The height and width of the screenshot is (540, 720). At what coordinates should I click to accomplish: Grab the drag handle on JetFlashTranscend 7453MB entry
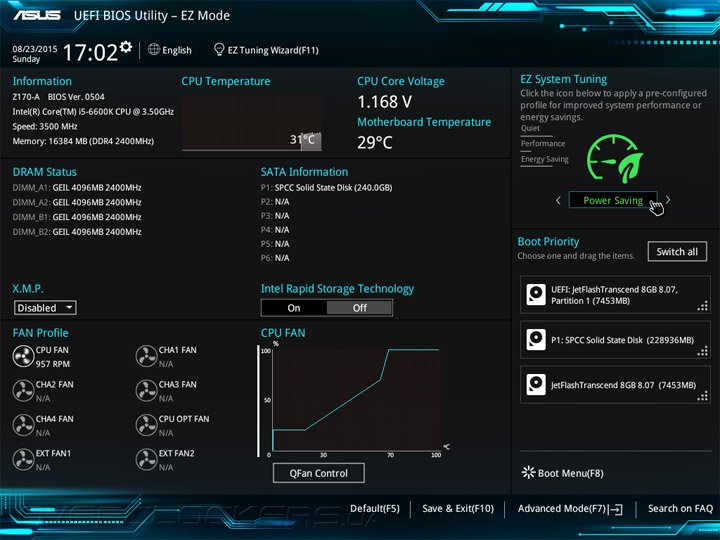(703, 396)
